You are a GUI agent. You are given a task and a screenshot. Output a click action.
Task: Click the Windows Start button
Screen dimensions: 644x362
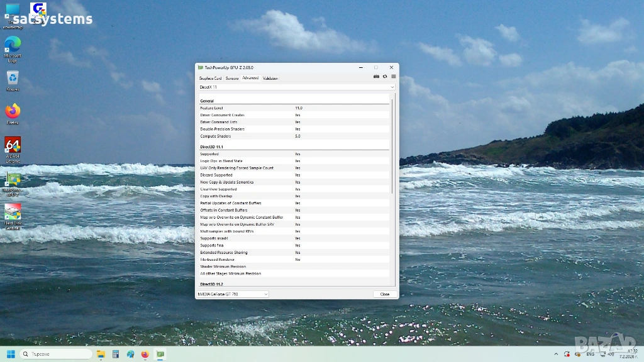tap(11, 354)
